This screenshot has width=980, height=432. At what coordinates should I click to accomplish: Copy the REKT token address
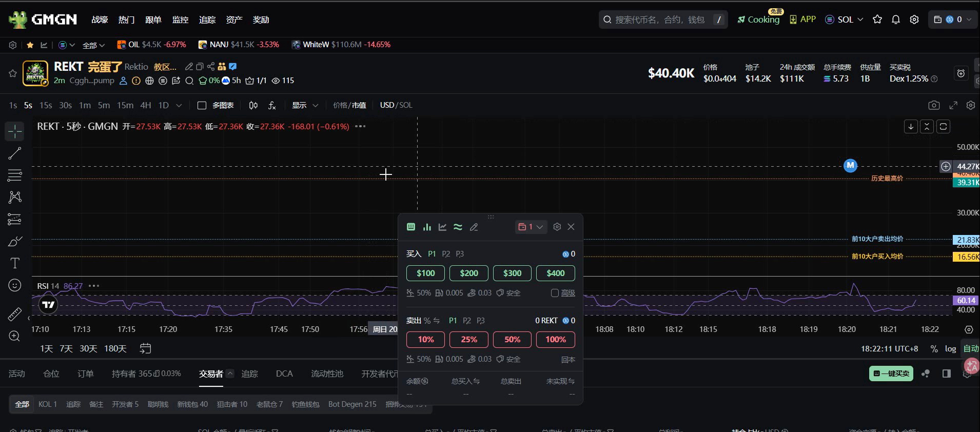coord(200,67)
